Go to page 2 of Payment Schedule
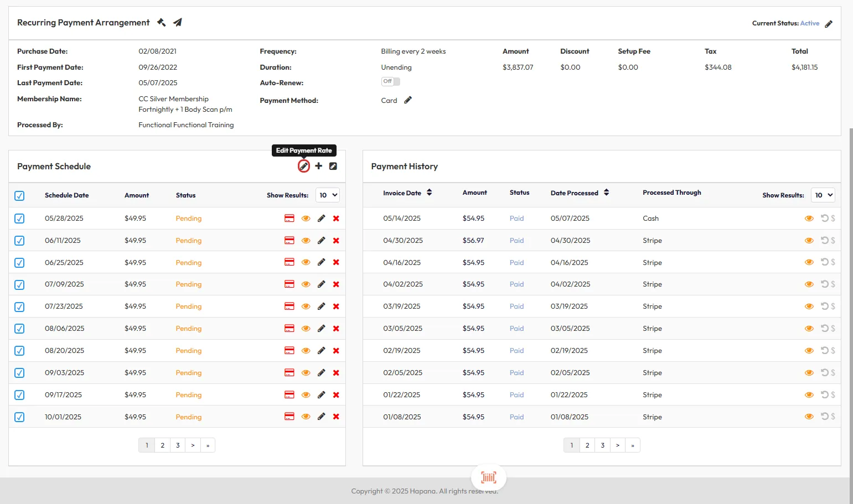This screenshot has width=853, height=504. (162, 445)
